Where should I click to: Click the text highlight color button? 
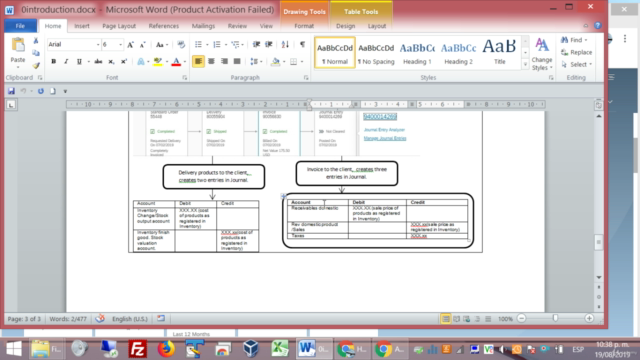[158, 62]
